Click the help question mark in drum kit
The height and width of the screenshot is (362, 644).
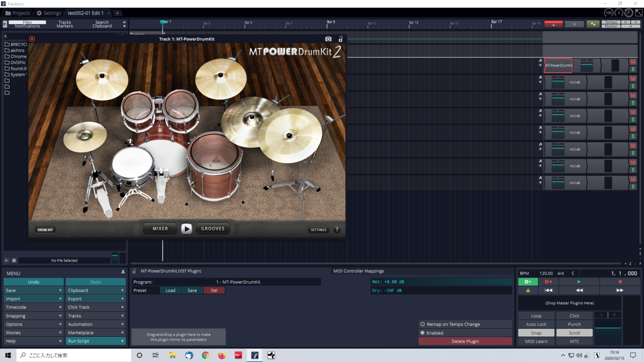[337, 230]
